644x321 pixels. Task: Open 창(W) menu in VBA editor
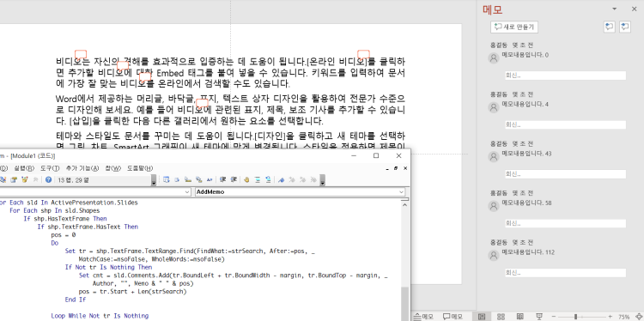click(x=113, y=168)
